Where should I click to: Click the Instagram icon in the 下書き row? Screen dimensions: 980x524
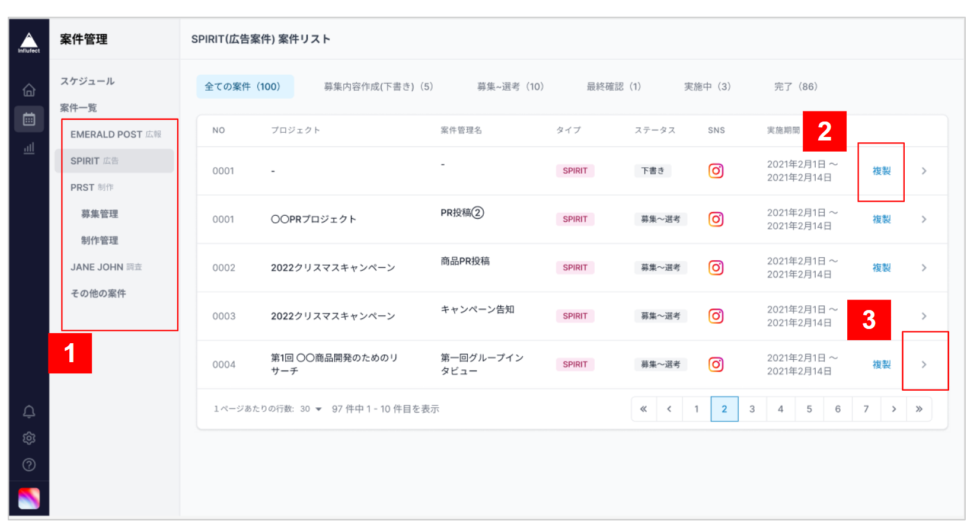[716, 171]
